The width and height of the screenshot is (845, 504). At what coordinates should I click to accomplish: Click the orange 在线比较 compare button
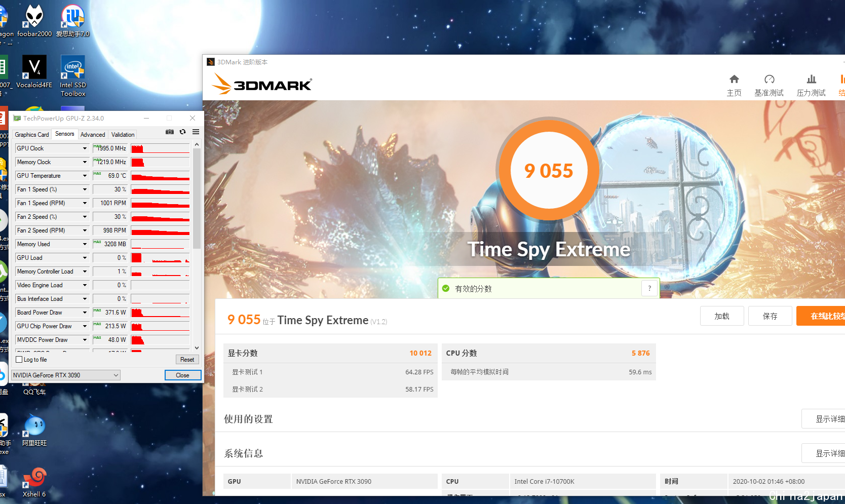click(821, 316)
